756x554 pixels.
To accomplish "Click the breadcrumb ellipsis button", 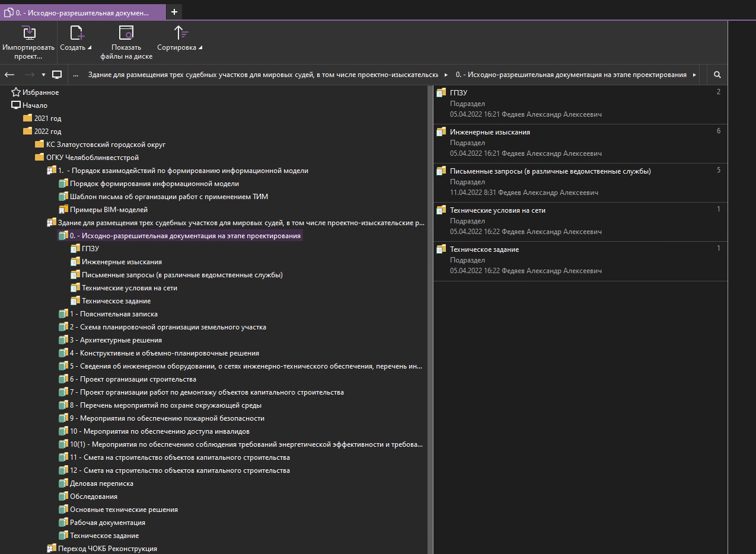I will [x=75, y=75].
